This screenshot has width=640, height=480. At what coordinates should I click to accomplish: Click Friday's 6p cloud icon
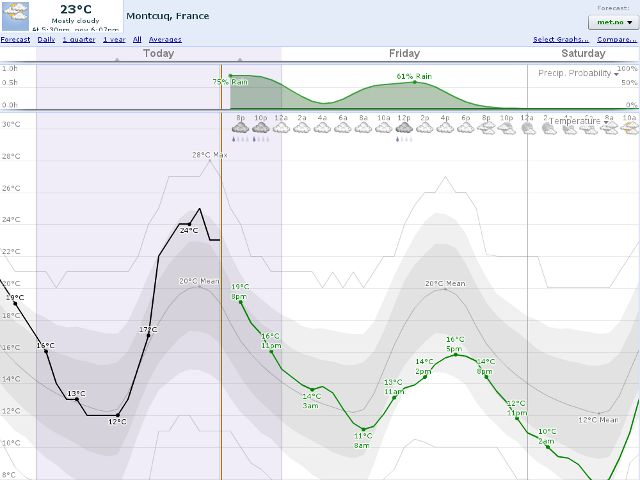466,127
